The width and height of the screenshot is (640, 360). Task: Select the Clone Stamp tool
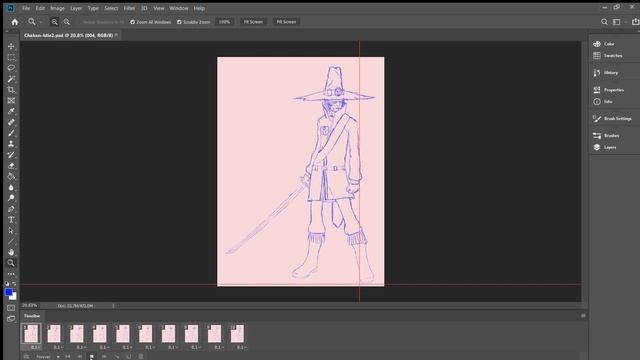point(11,144)
